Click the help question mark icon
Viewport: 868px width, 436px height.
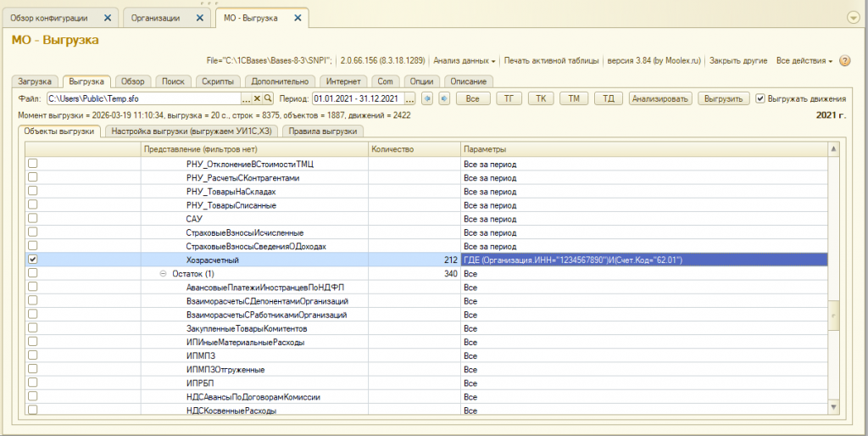click(x=845, y=61)
